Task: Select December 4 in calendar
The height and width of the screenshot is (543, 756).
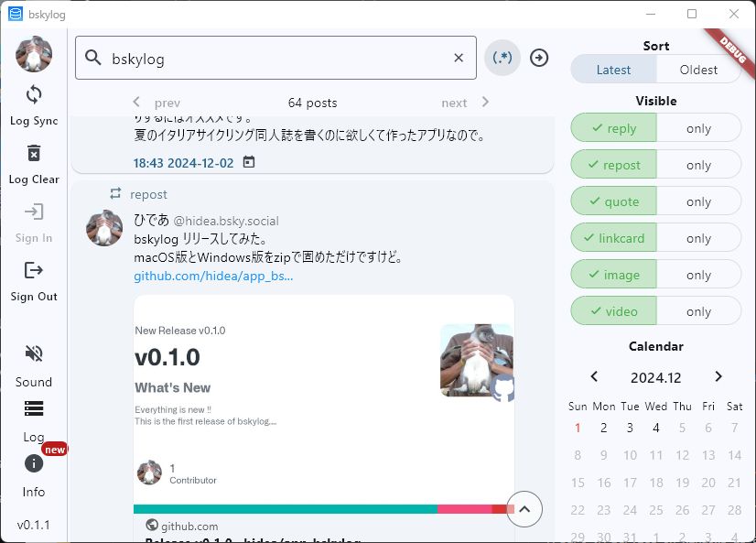Action: click(x=655, y=428)
